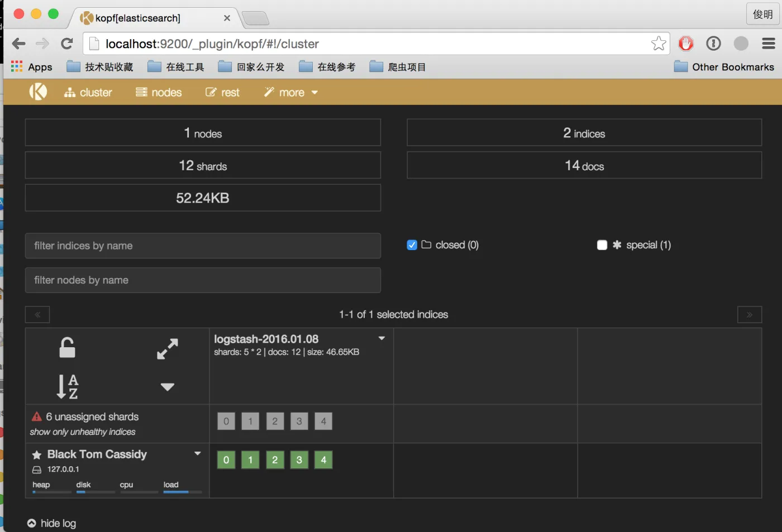Viewport: 782px width, 532px height.
Task: Click the red stop-hand extension icon
Action: 686,44
